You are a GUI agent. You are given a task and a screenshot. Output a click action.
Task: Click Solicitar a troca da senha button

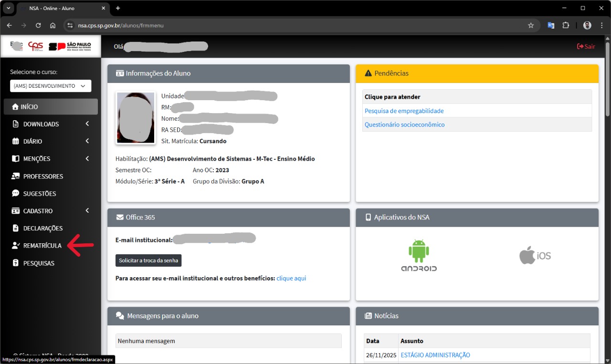point(148,260)
